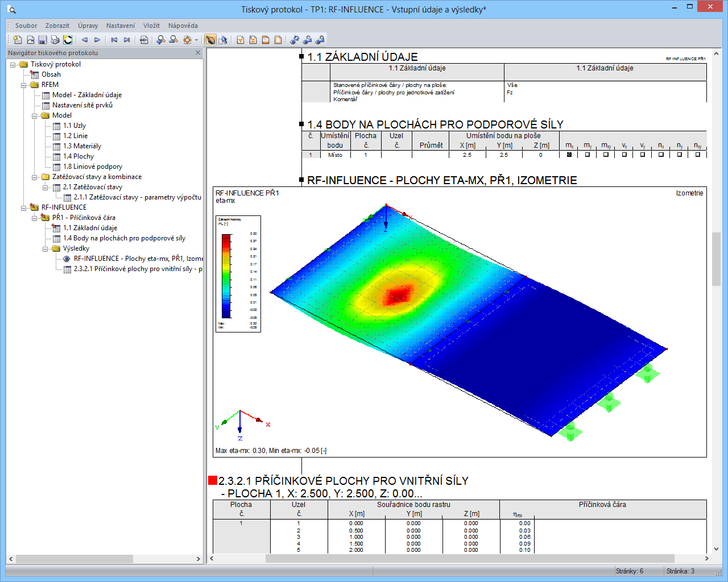
Task: Activate the arrow selection mode tool
Action: click(223, 40)
